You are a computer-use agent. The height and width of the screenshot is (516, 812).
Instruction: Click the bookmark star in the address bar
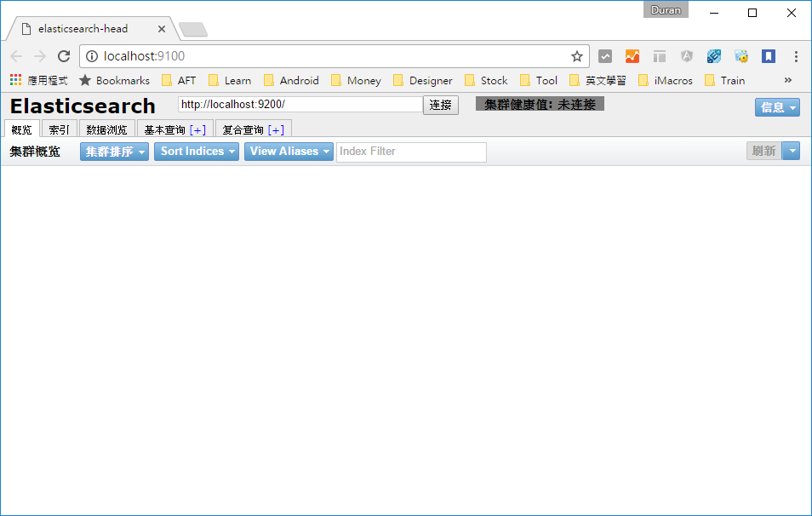[x=578, y=55]
